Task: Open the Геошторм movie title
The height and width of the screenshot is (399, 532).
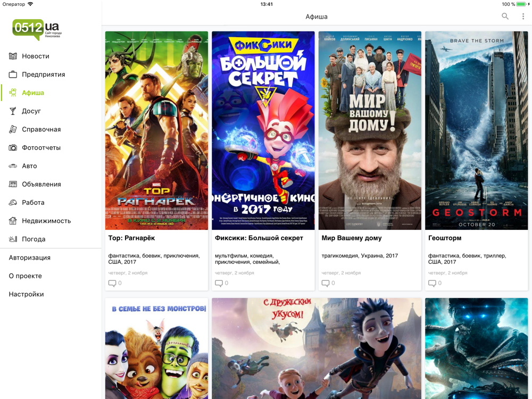Action: [445, 238]
